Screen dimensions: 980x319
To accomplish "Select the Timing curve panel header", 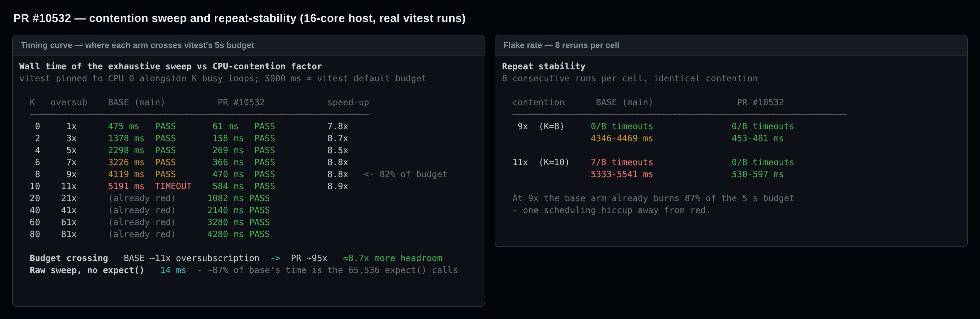I will [137, 45].
